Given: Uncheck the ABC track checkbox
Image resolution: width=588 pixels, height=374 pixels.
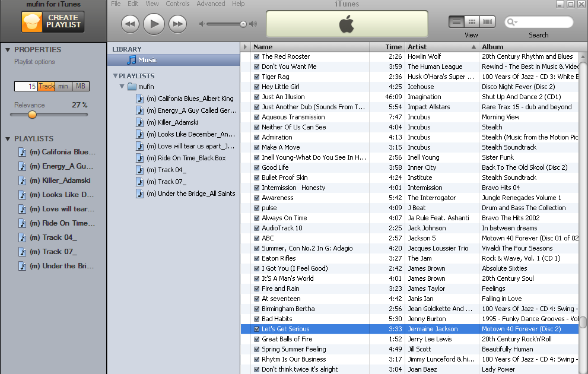Looking at the screenshot, I should [257, 238].
